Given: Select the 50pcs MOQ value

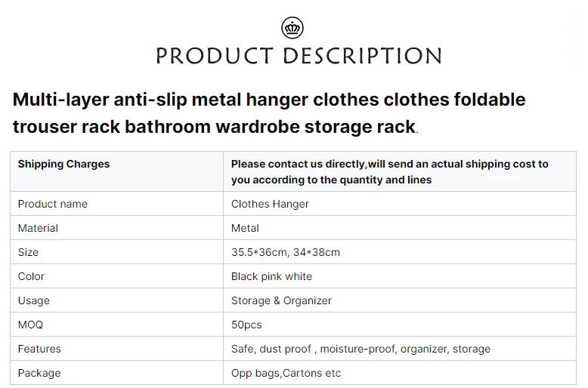Looking at the screenshot, I should tap(246, 325).
